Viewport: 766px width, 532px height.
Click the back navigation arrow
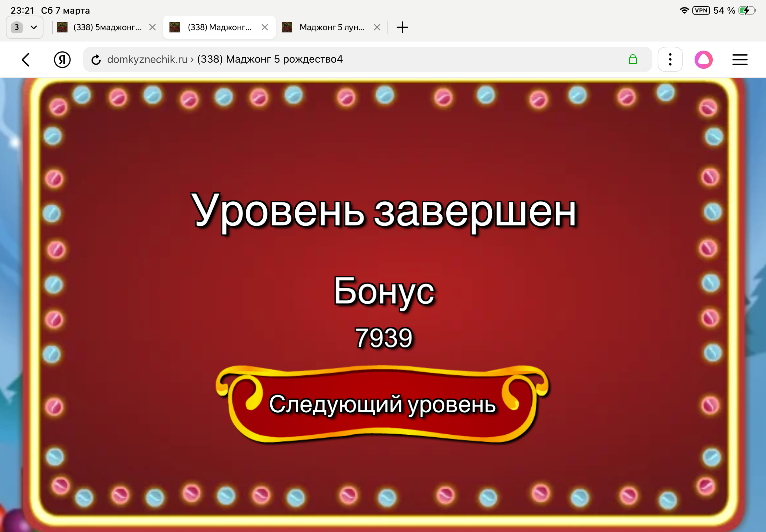click(26, 59)
